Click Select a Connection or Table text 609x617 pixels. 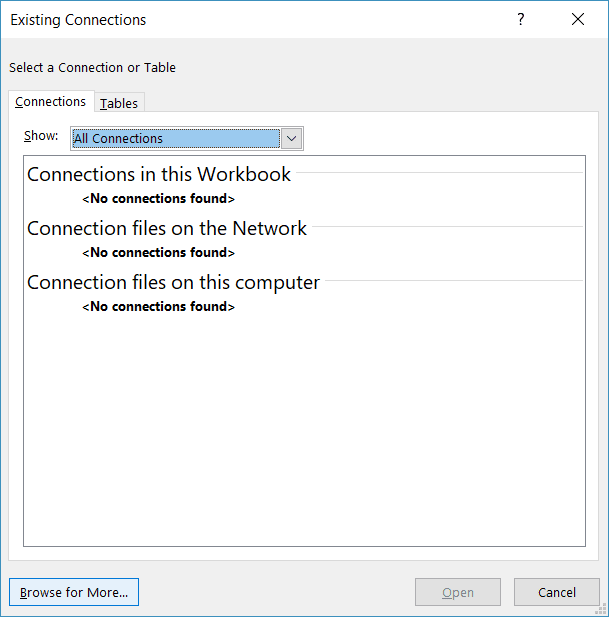pyautogui.click(x=92, y=68)
